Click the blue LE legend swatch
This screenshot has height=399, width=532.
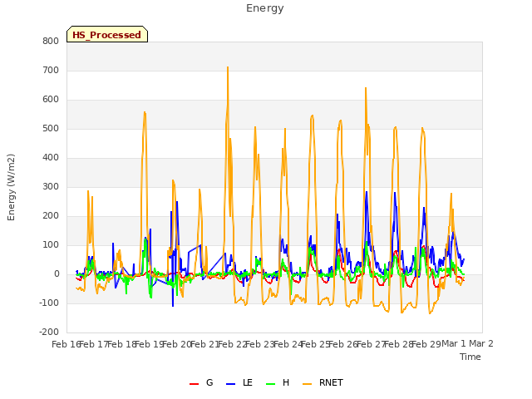point(231,384)
